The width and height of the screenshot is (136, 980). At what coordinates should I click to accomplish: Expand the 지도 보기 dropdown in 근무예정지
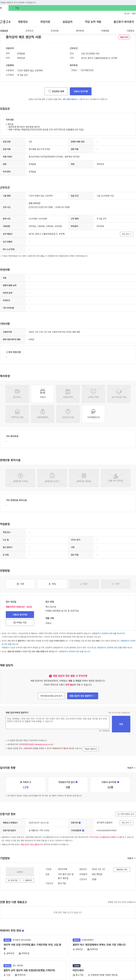click(127, 234)
